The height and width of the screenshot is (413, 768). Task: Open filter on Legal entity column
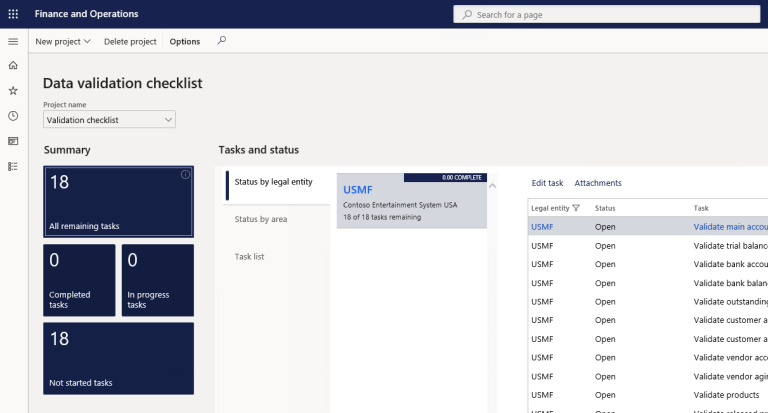coord(576,208)
